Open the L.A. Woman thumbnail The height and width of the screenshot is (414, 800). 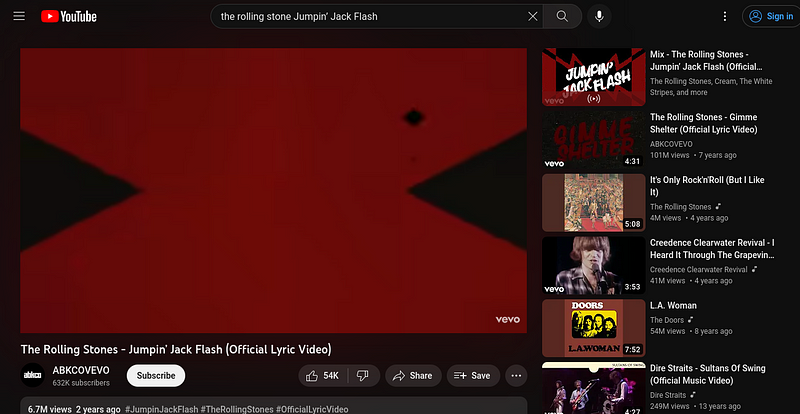593,328
